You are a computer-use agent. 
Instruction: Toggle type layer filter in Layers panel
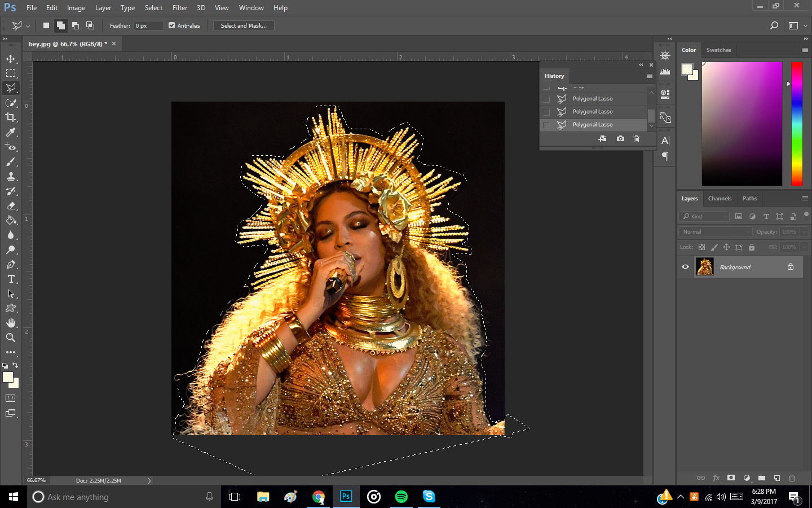pos(766,216)
